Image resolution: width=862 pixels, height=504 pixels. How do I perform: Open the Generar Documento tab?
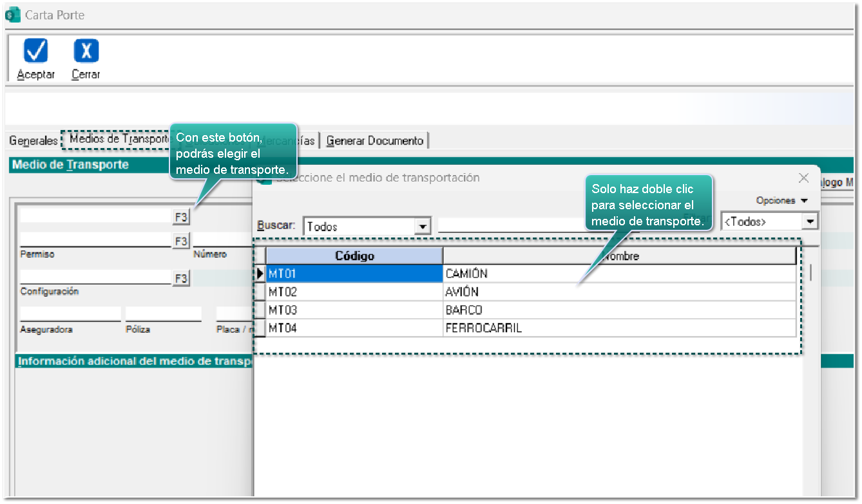point(375,140)
